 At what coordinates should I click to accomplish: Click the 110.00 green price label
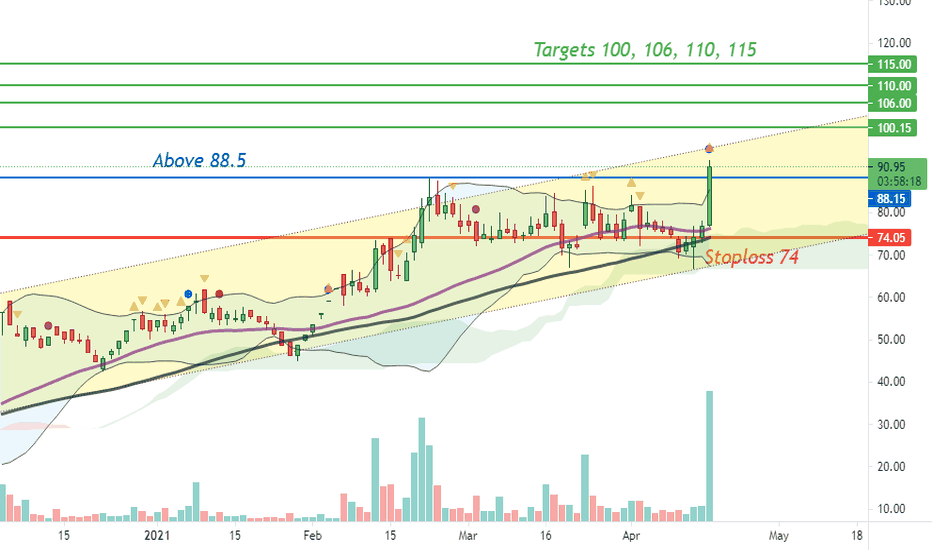coord(892,86)
